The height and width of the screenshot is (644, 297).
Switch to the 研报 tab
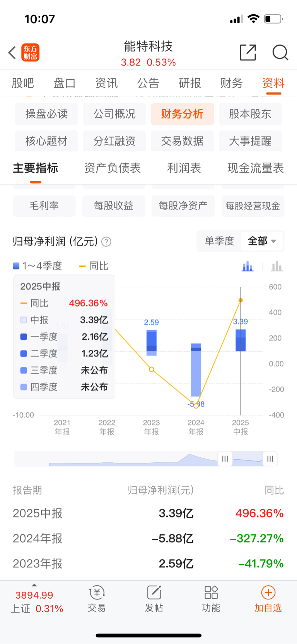coord(190,83)
